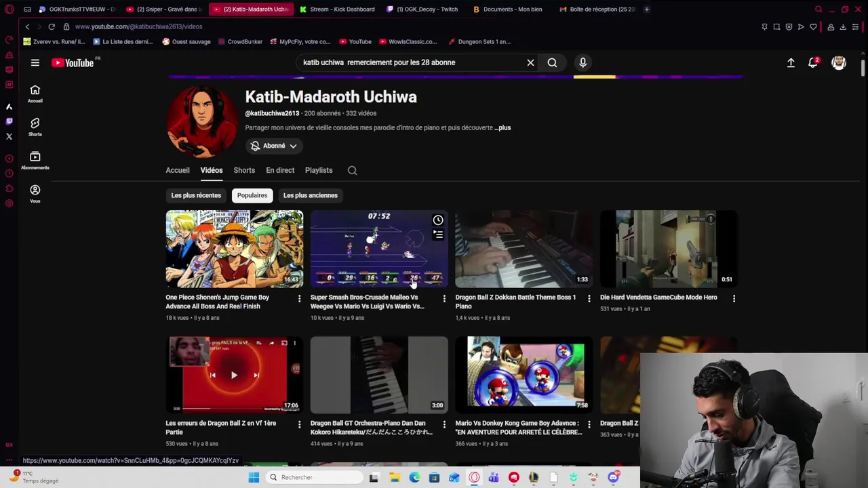868x488 pixels.
Task: Open options for One Piece Shonen's Jump video
Action: tap(299, 298)
